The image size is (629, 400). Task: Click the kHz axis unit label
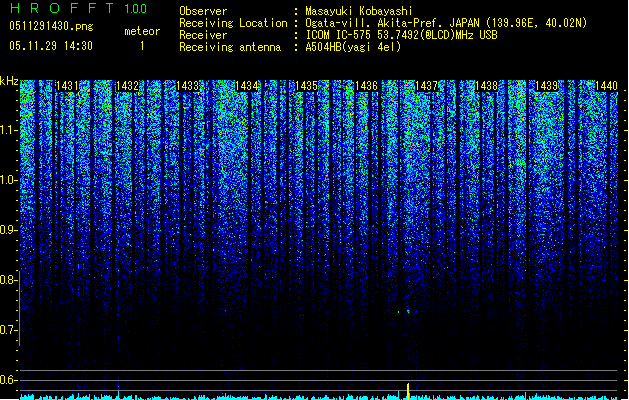(x=9, y=81)
